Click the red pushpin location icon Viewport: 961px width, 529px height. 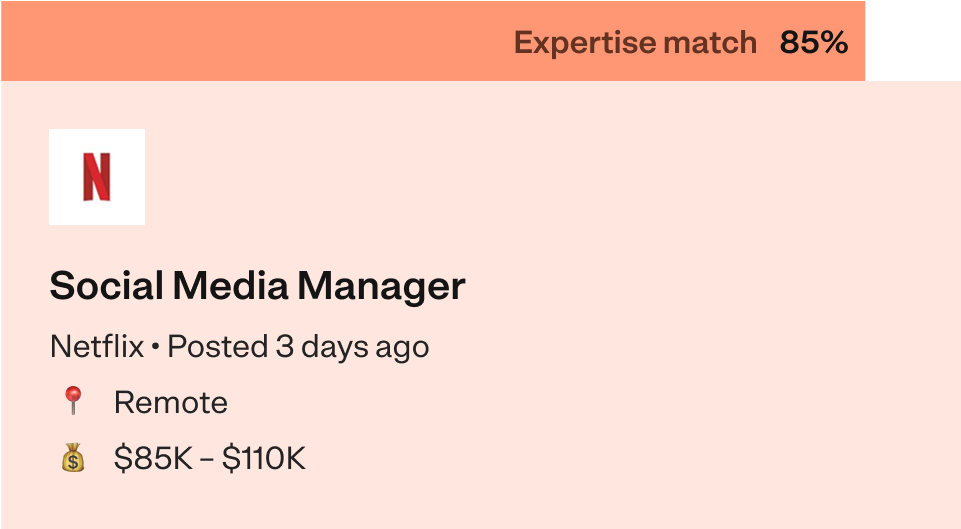click(x=73, y=401)
